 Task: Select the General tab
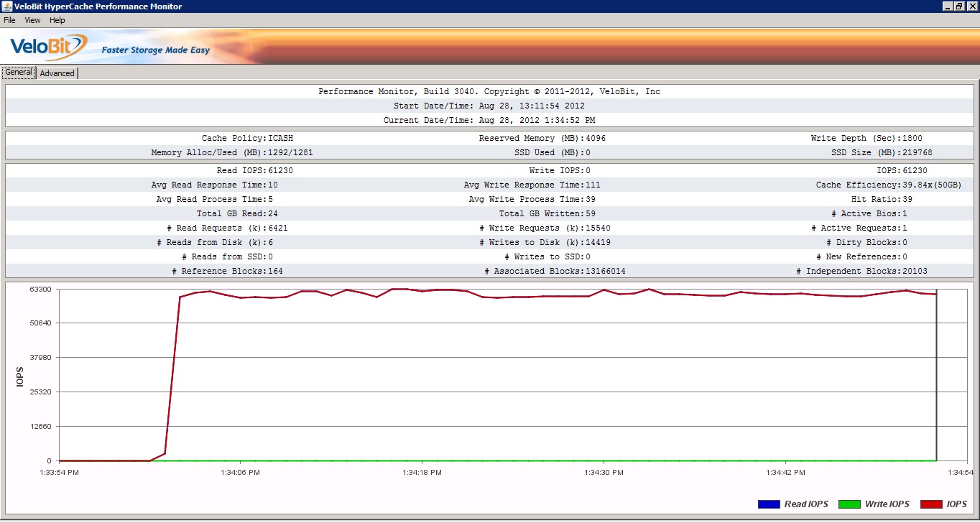click(19, 73)
